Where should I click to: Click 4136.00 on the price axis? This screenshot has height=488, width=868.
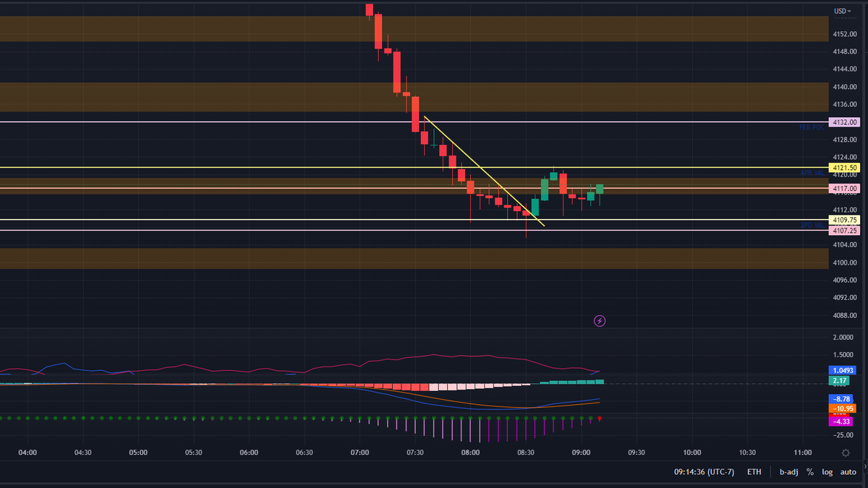(x=845, y=104)
